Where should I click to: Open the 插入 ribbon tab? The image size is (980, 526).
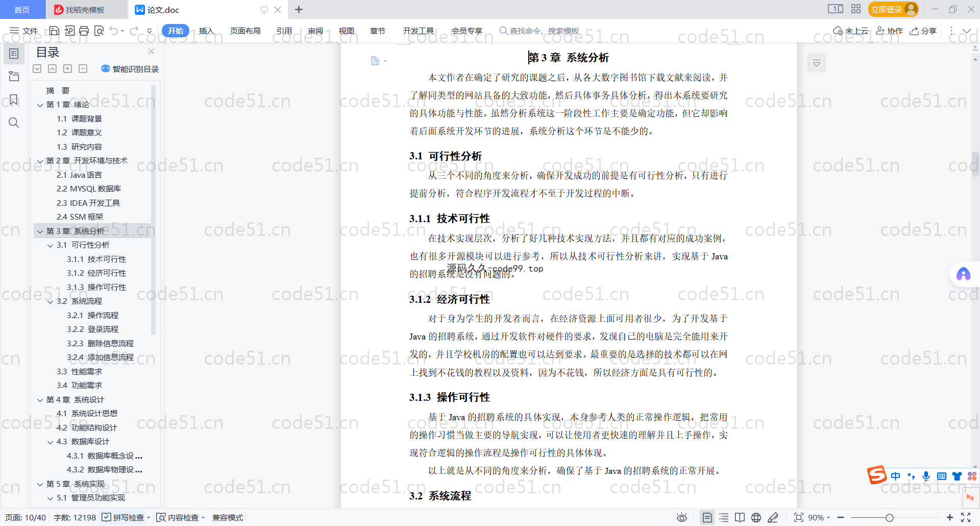pyautogui.click(x=206, y=31)
